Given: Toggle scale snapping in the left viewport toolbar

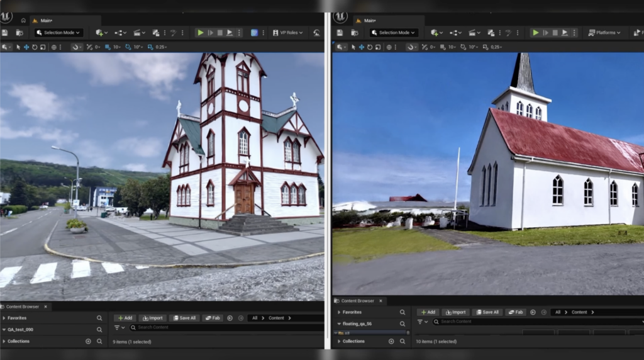Looking at the screenshot, I should click(x=151, y=47).
